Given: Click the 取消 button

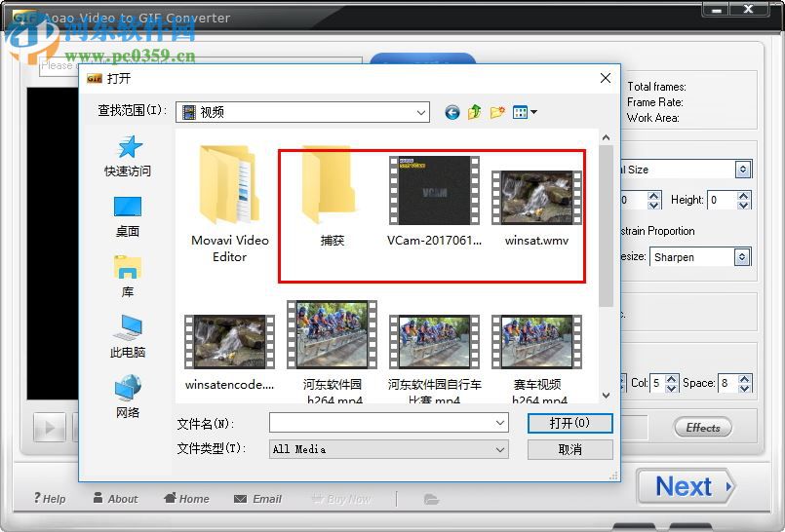Looking at the screenshot, I should pyautogui.click(x=569, y=449).
